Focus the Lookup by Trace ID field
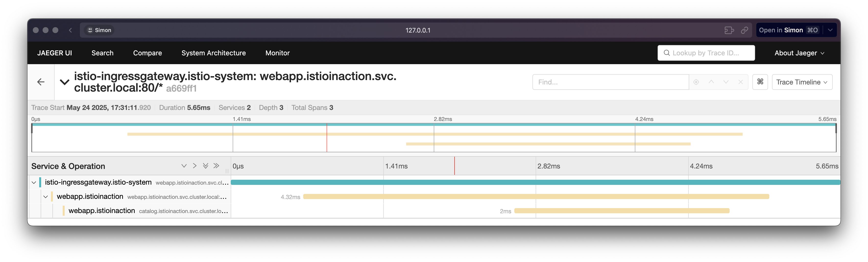Screen dimensions: 868x262 point(706,53)
